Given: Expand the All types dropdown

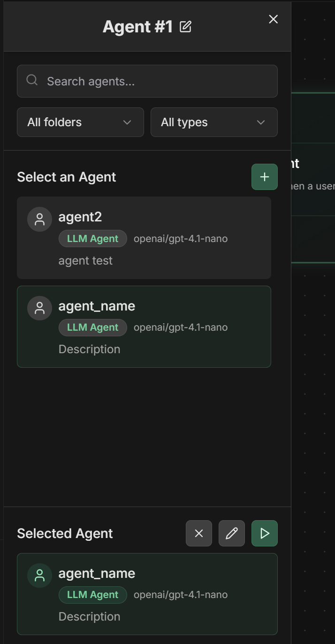Looking at the screenshot, I should pos(214,122).
